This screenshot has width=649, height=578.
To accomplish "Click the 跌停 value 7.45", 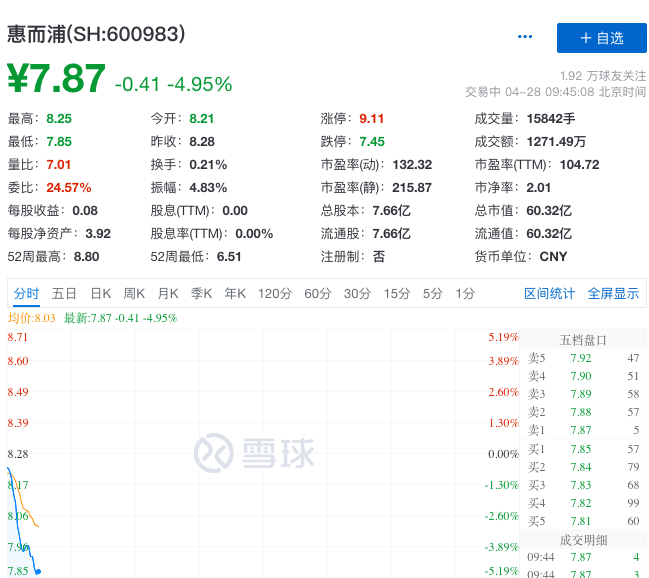I will [372, 142].
